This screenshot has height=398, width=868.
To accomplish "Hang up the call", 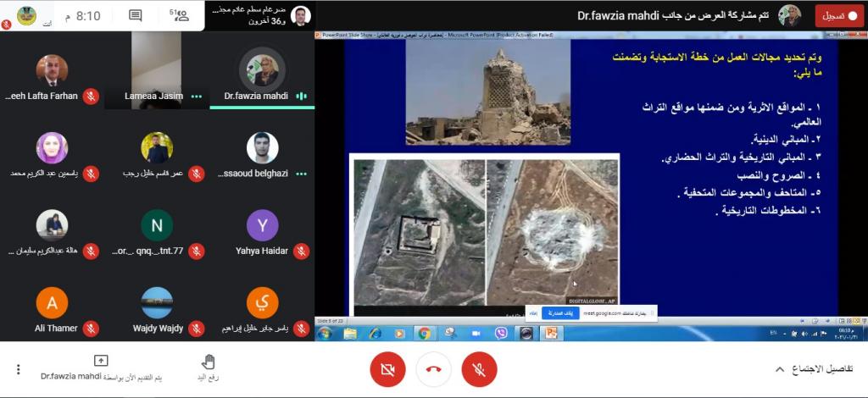I will 434,370.
